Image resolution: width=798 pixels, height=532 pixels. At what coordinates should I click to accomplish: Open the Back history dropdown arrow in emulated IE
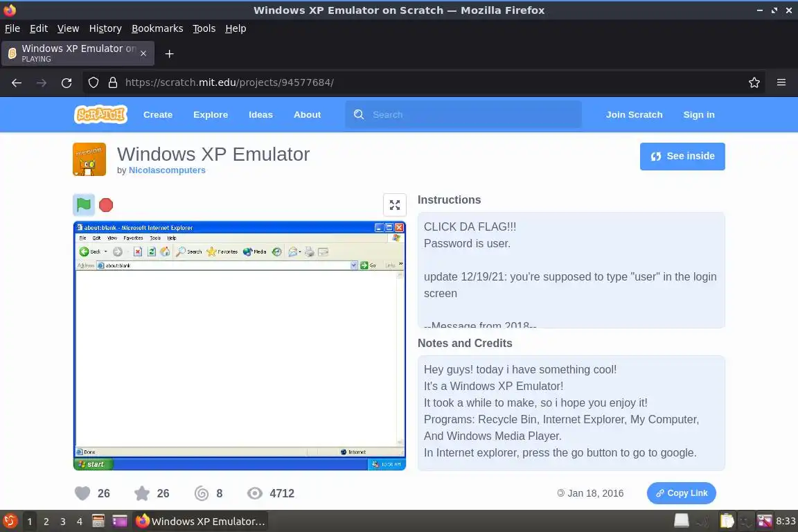click(x=106, y=251)
